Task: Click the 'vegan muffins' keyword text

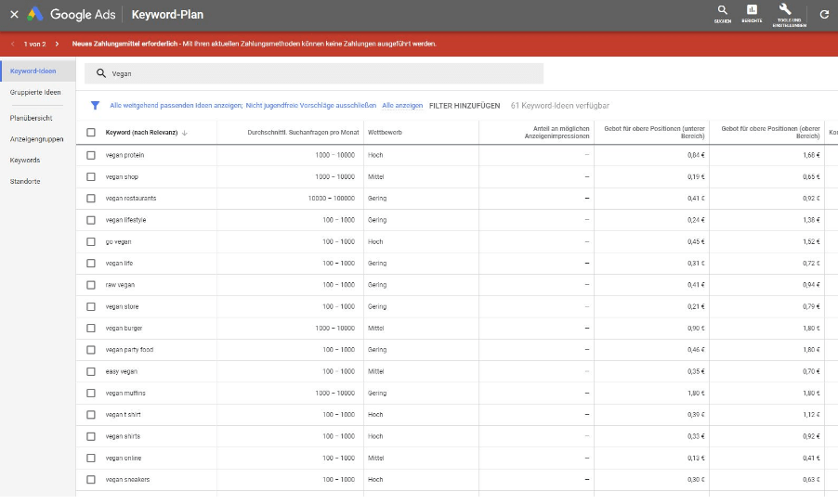Action: pyautogui.click(x=125, y=393)
